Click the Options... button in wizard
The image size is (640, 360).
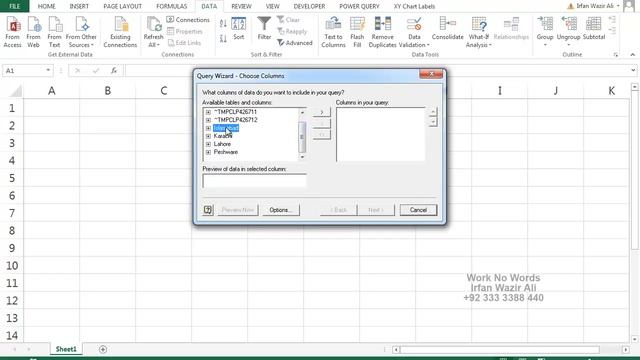tap(281, 210)
